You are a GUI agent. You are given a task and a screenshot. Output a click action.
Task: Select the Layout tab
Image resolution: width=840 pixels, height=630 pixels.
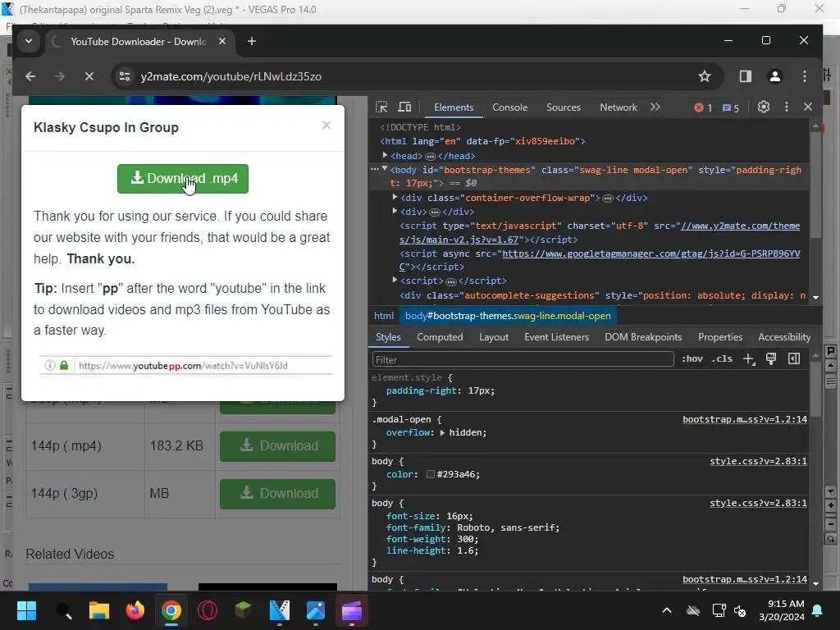[493, 337]
